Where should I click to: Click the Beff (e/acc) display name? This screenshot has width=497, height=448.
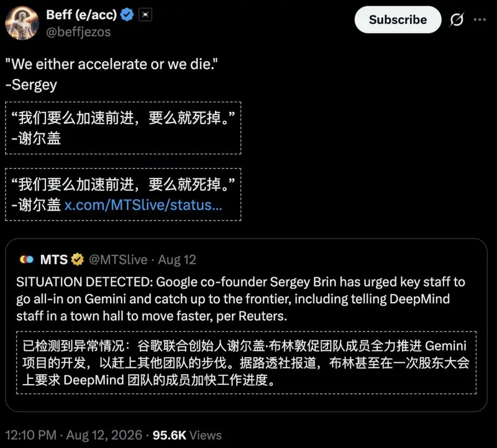pyautogui.click(x=81, y=14)
